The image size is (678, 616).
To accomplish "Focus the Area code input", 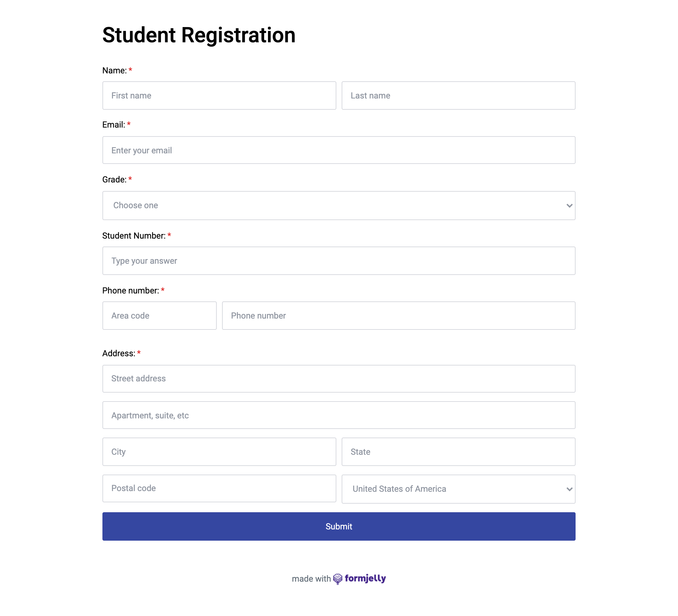I will 159,316.
